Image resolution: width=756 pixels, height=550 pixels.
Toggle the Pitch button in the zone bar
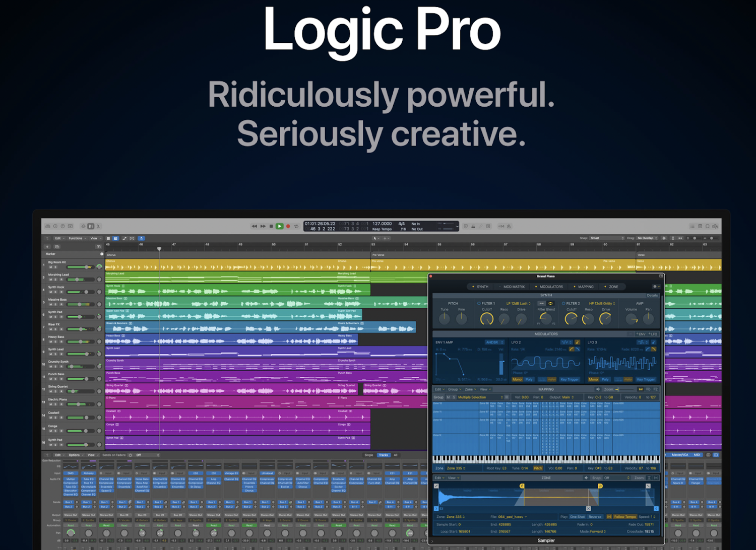click(x=538, y=468)
